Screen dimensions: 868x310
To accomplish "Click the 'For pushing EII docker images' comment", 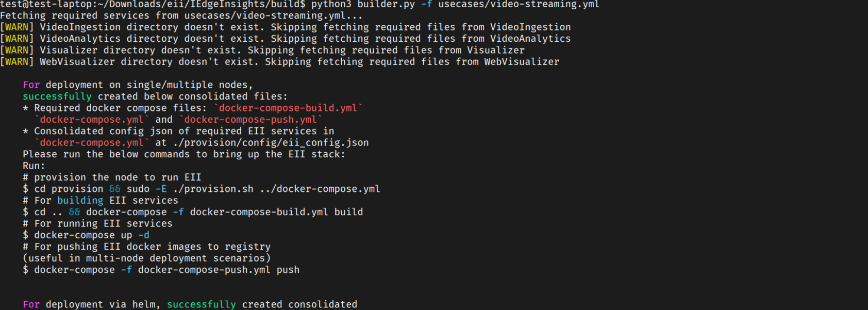I will (x=147, y=247).
